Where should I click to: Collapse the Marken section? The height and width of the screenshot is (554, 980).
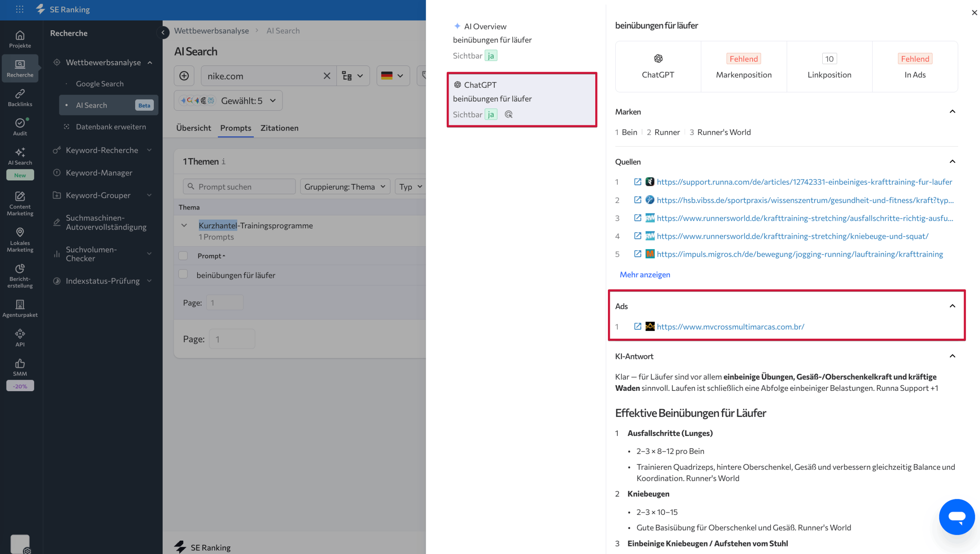click(x=952, y=111)
